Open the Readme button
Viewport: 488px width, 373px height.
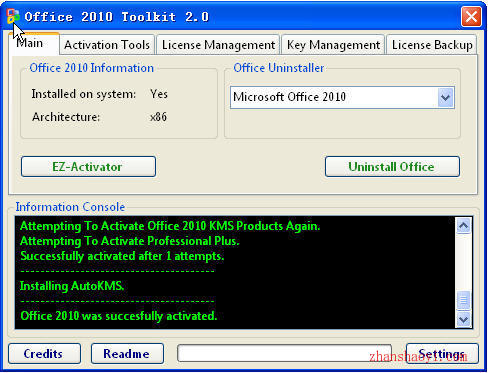[x=127, y=354]
